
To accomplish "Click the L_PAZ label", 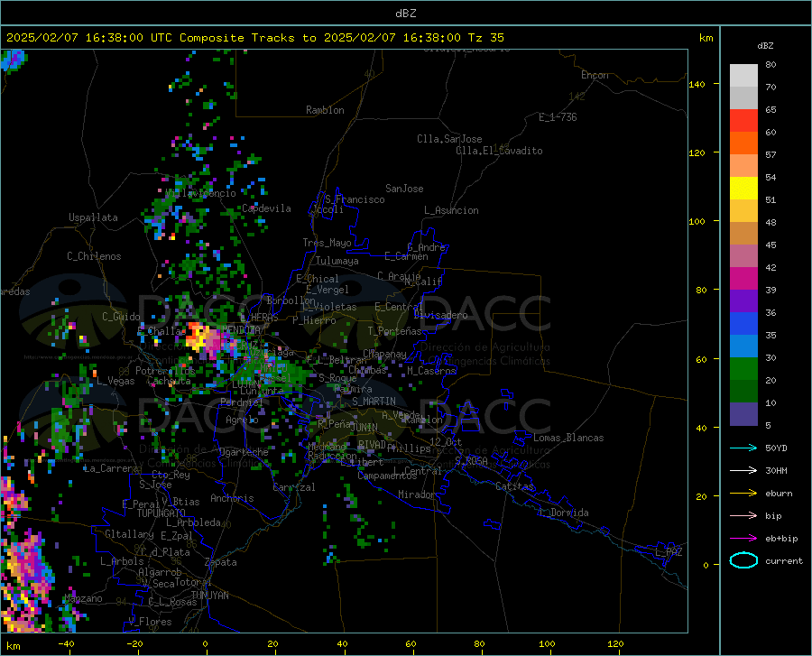I will coord(669,552).
